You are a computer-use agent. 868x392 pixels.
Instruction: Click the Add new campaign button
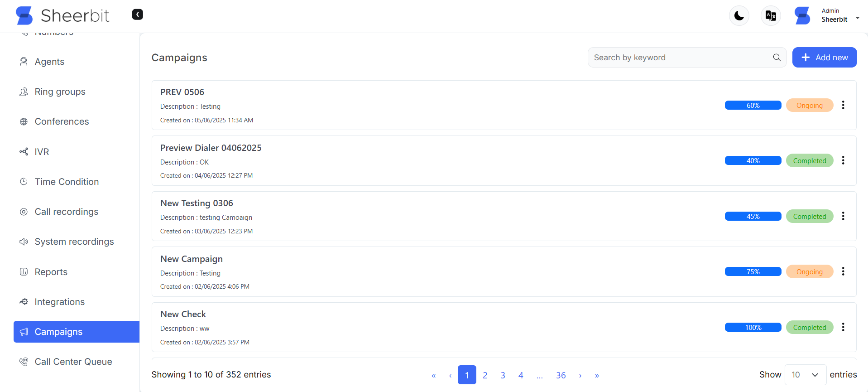[824, 58]
